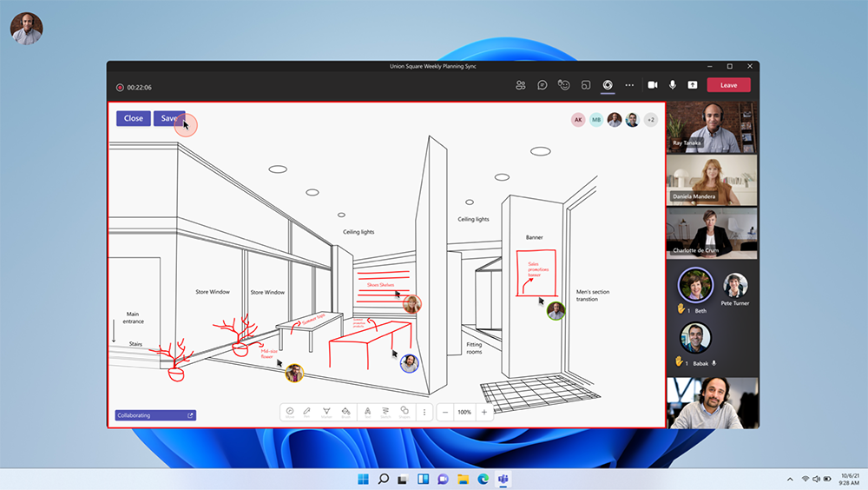Select the Brush tool
Screen dimensions: 868x490
[346, 412]
